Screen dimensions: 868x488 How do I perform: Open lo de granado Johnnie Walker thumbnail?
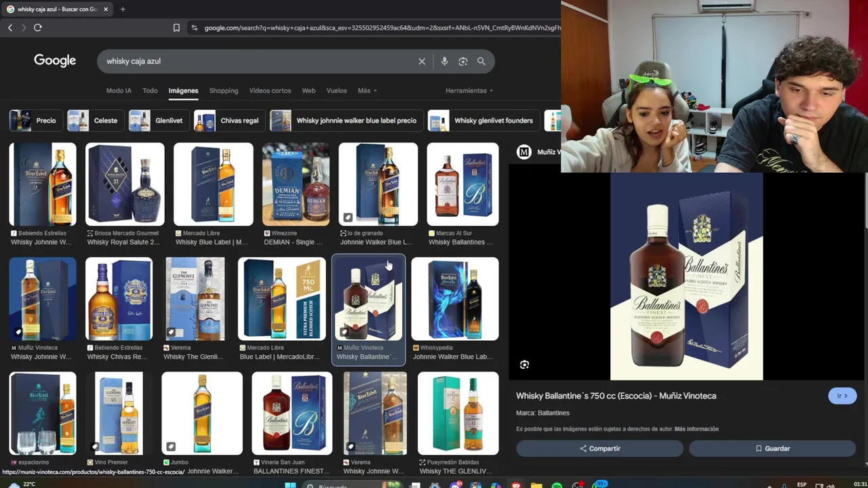coord(378,184)
